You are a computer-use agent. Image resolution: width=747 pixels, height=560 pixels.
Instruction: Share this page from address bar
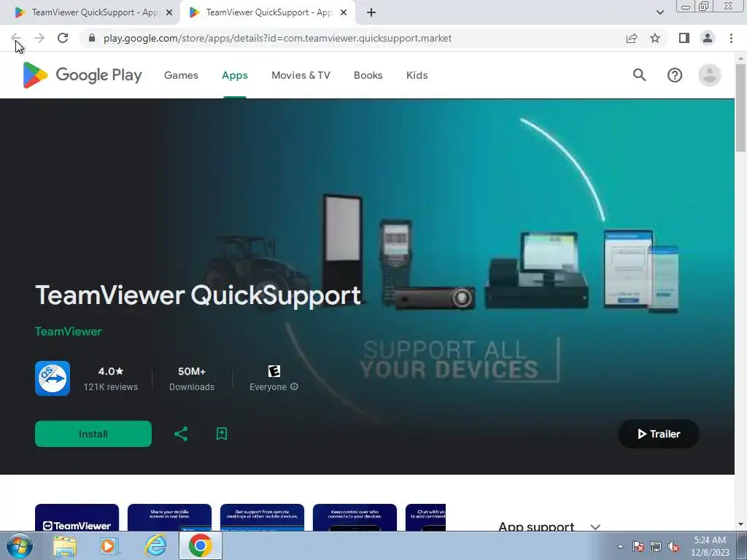click(632, 38)
